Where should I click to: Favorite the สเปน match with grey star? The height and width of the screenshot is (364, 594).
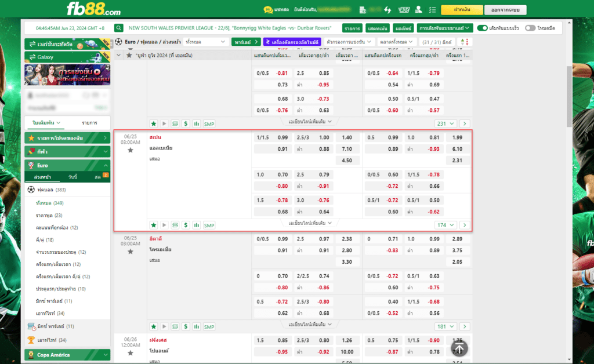pos(131,150)
